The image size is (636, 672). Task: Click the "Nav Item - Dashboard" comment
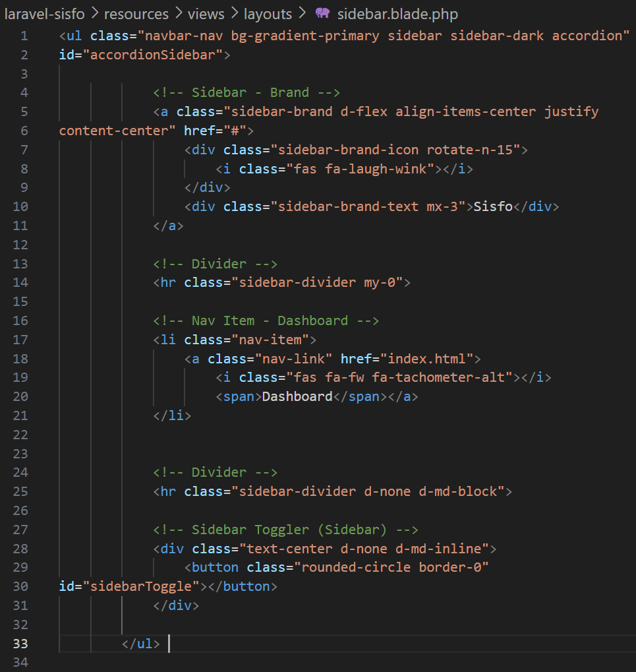266,321
